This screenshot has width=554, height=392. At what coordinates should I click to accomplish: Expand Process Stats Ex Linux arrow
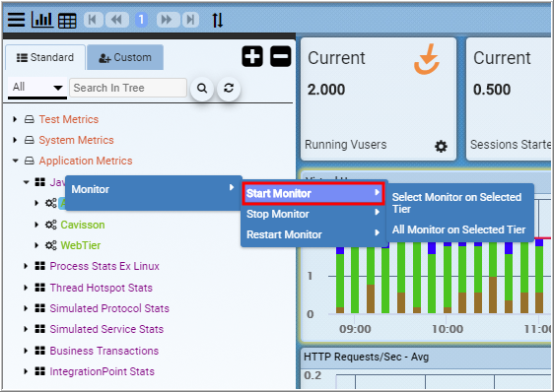[x=26, y=266]
